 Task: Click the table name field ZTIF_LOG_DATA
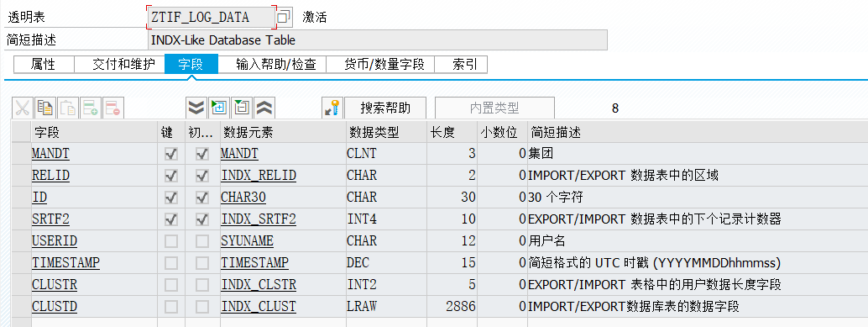[211, 17]
